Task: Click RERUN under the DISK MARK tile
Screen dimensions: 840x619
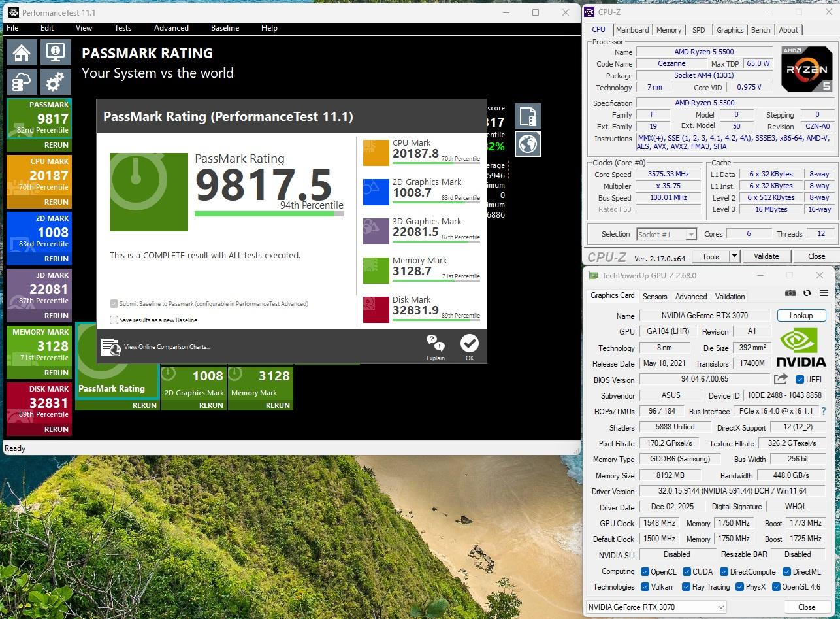Action: [x=56, y=429]
